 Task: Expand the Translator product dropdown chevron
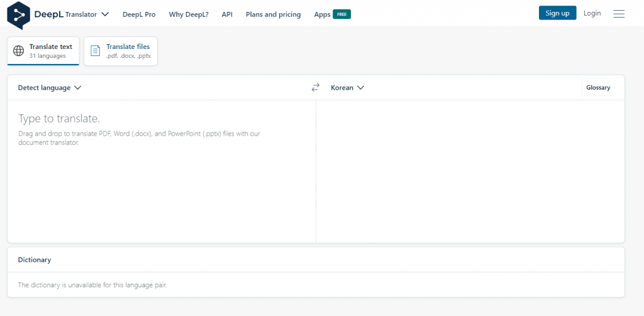pyautogui.click(x=105, y=14)
